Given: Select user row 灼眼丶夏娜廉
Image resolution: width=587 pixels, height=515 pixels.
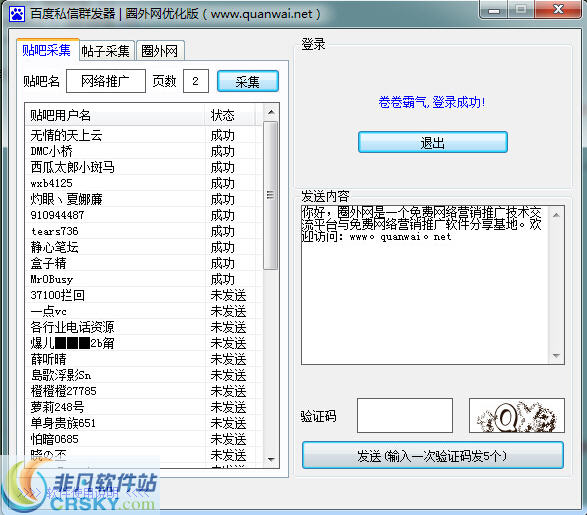Looking at the screenshot, I should (x=144, y=199).
